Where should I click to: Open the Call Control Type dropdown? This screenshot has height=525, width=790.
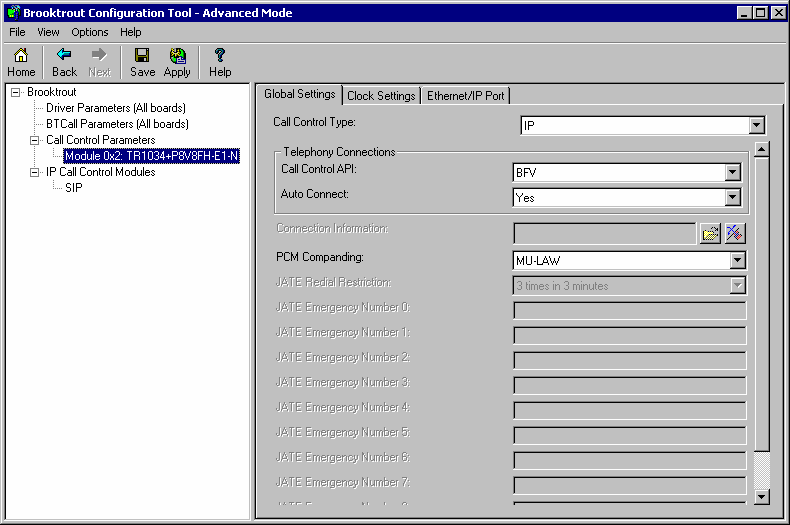click(x=756, y=126)
